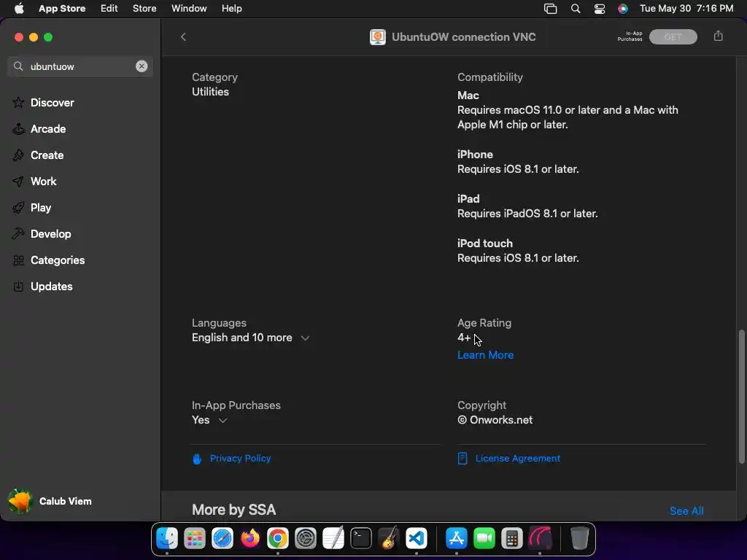
Task: Open the Learn More age rating link
Action: click(485, 355)
